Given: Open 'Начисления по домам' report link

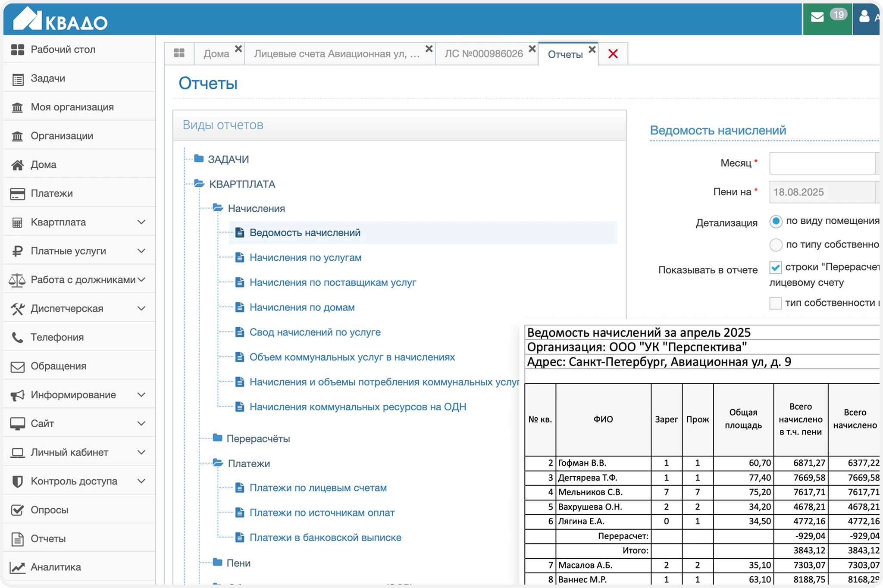Looking at the screenshot, I should coord(302,307).
